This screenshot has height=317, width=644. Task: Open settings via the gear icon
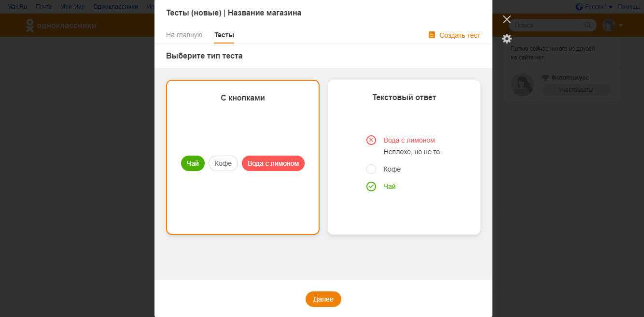click(x=507, y=39)
